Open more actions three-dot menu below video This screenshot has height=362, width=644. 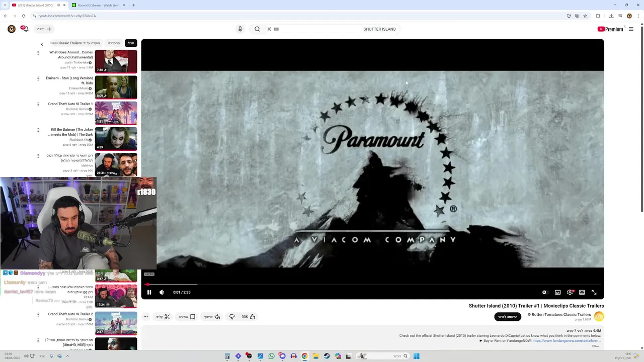click(x=145, y=317)
